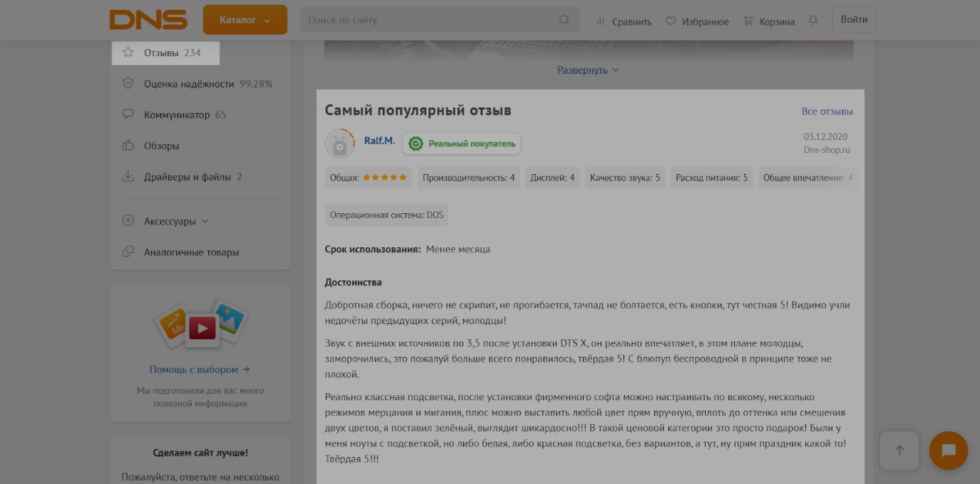Open Драйверы и файлы section
The image size is (980, 484).
[187, 177]
